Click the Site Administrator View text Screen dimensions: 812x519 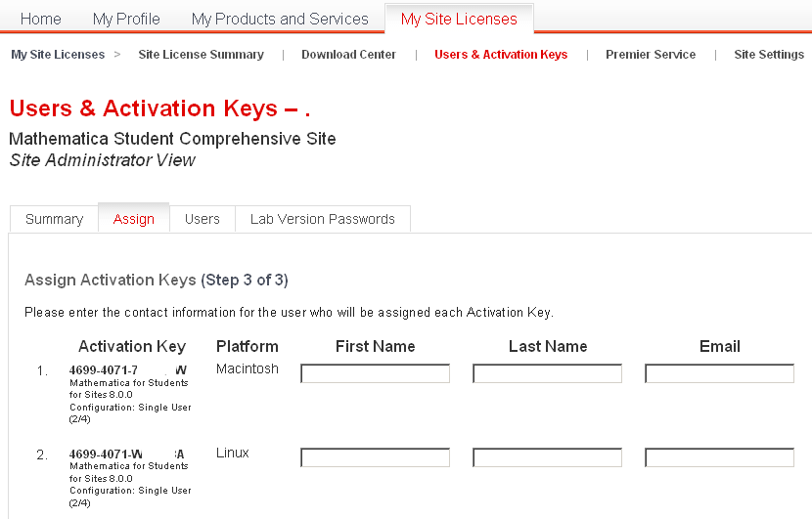click(103, 160)
